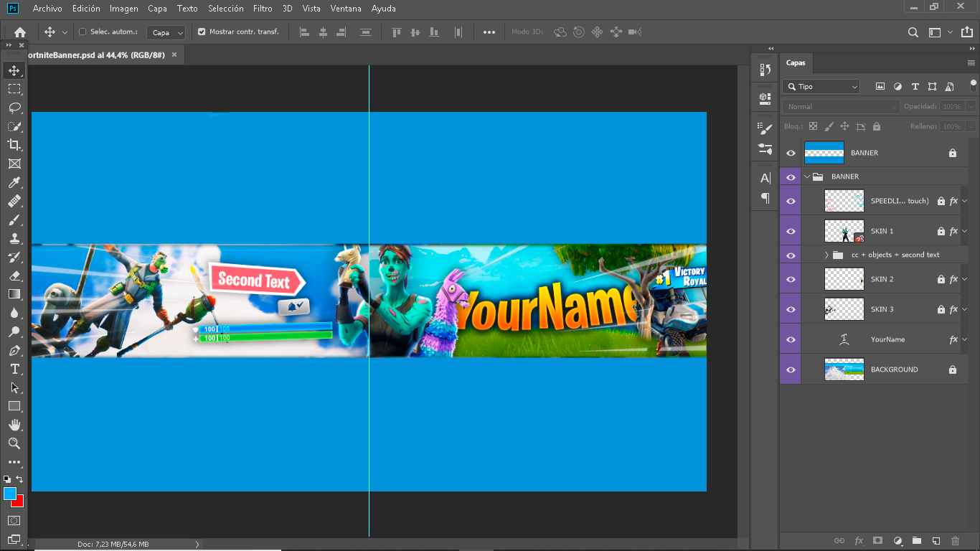The height and width of the screenshot is (551, 980).
Task: Hide the YourName text layer
Action: 791,339
